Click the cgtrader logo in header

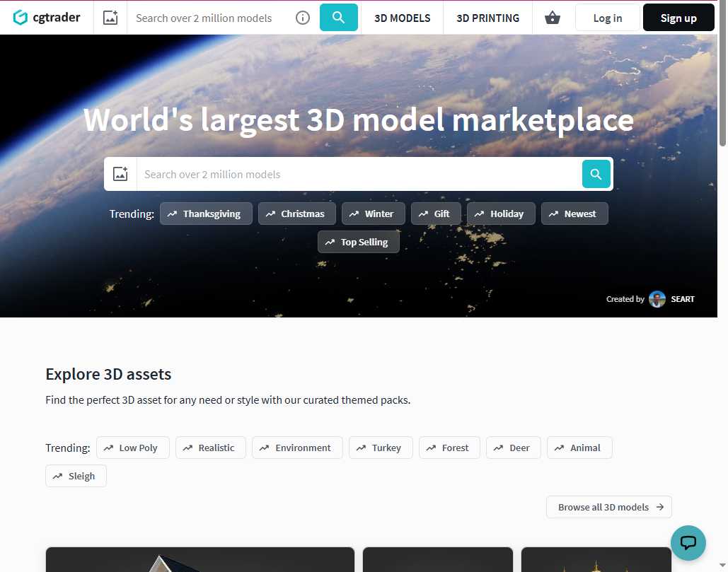pos(47,18)
